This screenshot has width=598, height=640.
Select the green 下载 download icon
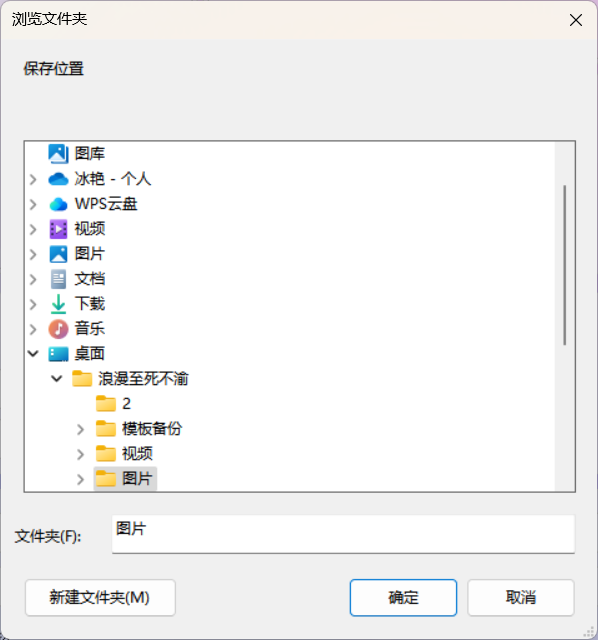point(58,304)
